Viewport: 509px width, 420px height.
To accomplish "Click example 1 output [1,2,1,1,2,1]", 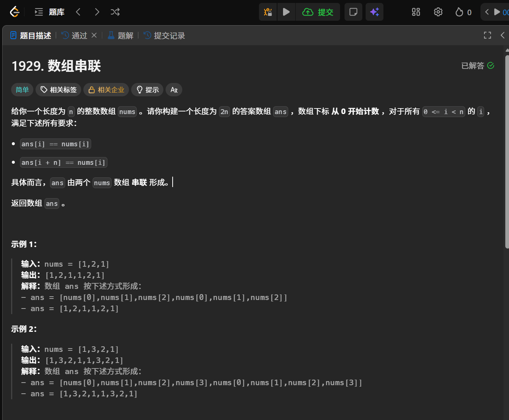I will [x=75, y=275].
